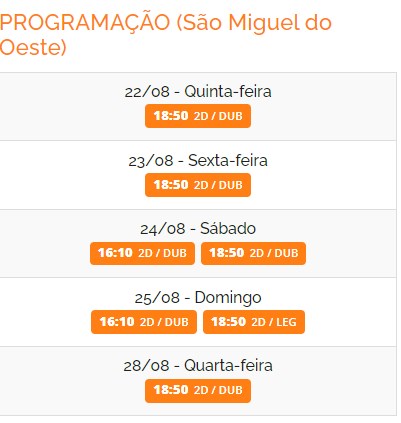
Task: Click the word 'Domingo' in Sunday's row
Action: [x=228, y=298]
